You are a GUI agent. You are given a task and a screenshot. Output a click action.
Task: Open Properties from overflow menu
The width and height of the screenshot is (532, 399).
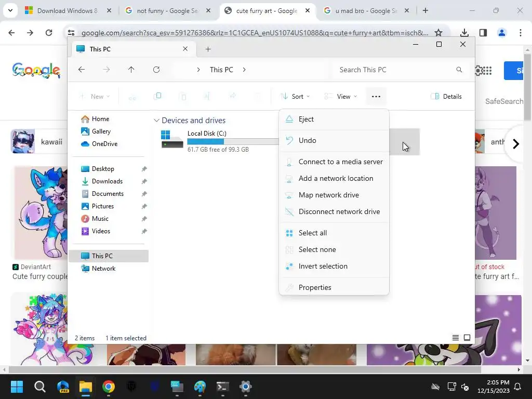334,287
